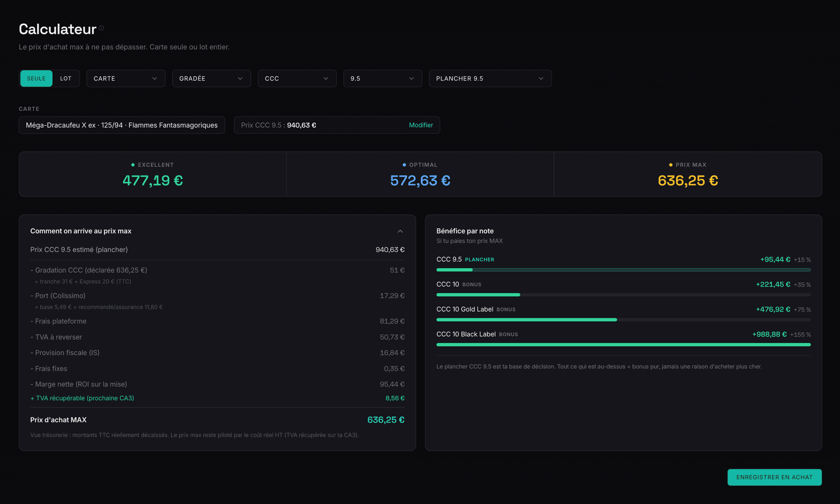Open the 9.5 grade dropdown
This screenshot has width=840, height=504.
click(383, 78)
